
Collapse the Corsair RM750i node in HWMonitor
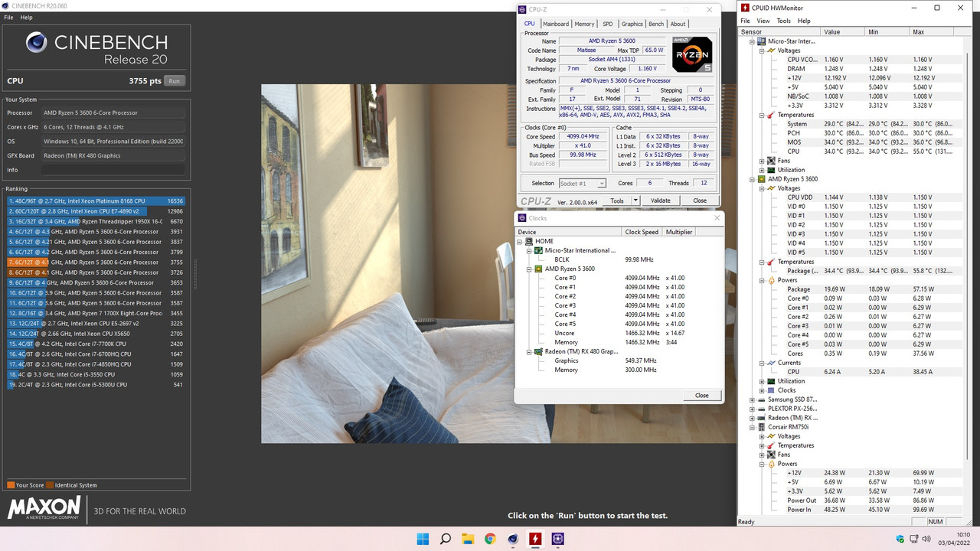(x=753, y=427)
